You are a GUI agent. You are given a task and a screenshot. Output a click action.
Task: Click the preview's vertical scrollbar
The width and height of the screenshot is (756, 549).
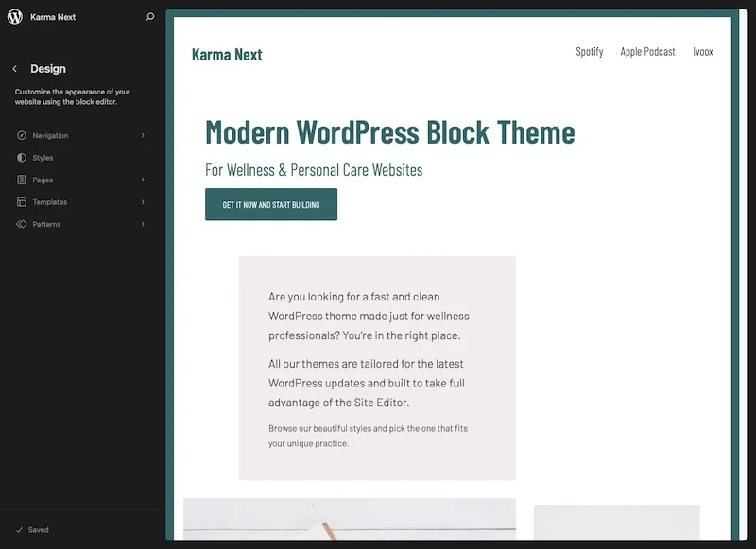pyautogui.click(x=743, y=275)
